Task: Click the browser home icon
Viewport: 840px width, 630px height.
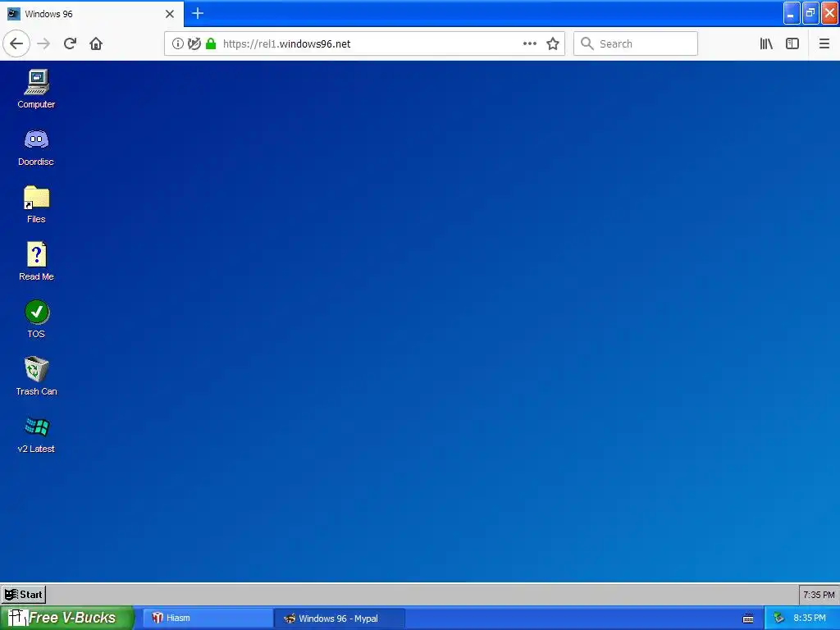Action: point(96,44)
